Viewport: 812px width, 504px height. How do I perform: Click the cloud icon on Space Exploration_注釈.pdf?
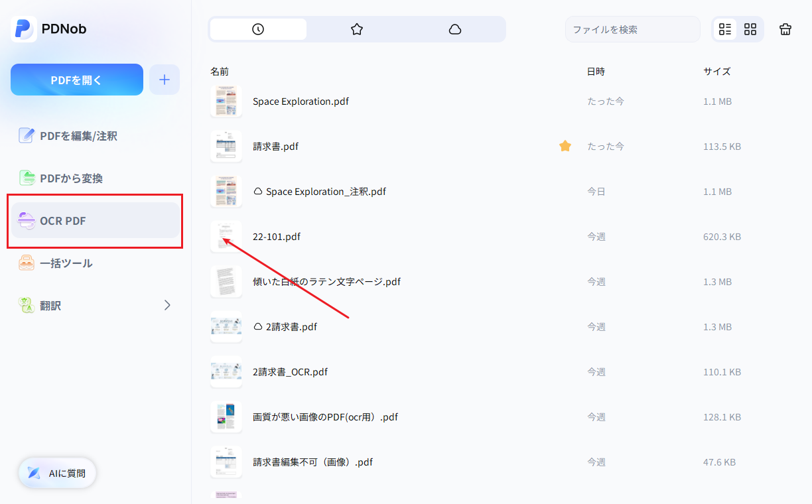tap(258, 192)
